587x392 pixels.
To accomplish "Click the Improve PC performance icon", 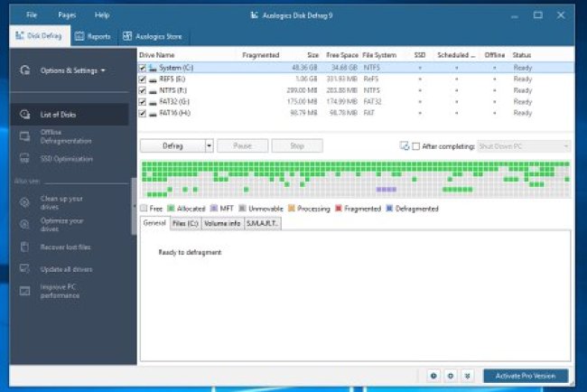I will [x=25, y=291].
